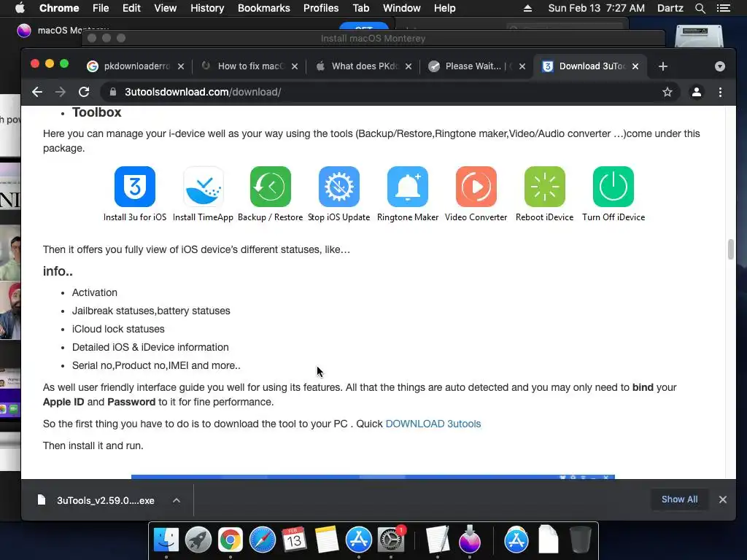This screenshot has height=560, width=747.
Task: Go back to the previous page
Action: pos(37,92)
